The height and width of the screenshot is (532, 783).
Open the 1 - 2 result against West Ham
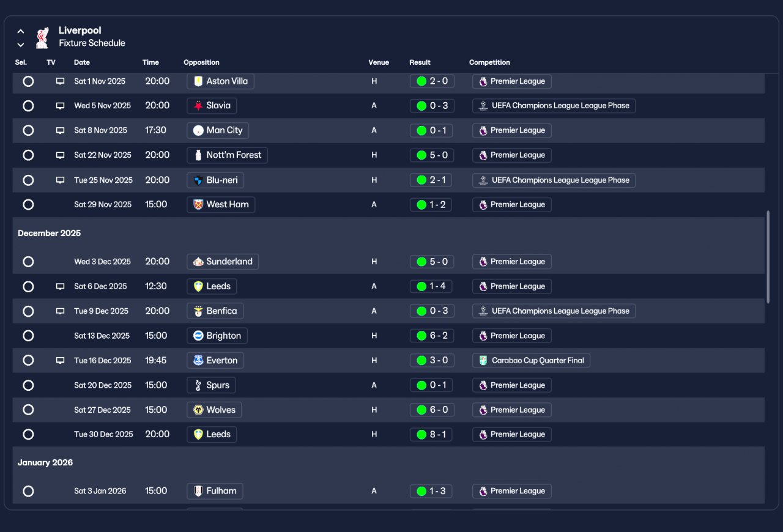431,205
